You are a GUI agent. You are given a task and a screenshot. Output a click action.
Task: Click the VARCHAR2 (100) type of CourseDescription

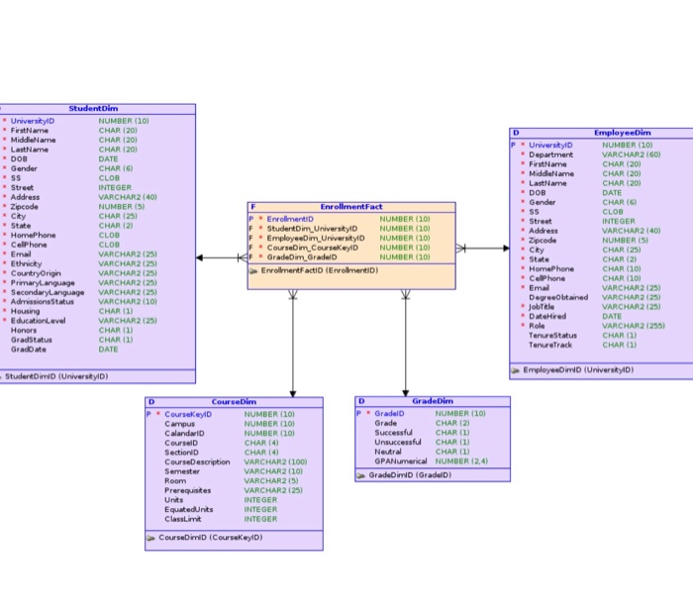(x=275, y=462)
